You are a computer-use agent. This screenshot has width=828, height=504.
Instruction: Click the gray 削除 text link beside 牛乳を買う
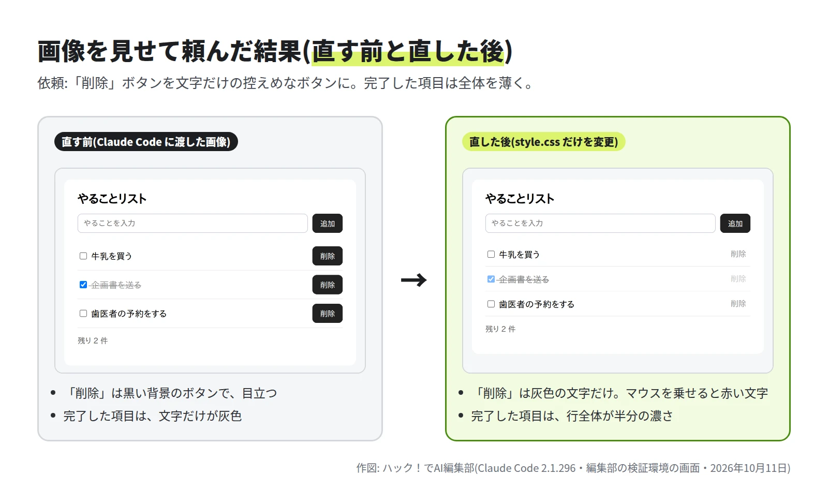click(x=738, y=254)
